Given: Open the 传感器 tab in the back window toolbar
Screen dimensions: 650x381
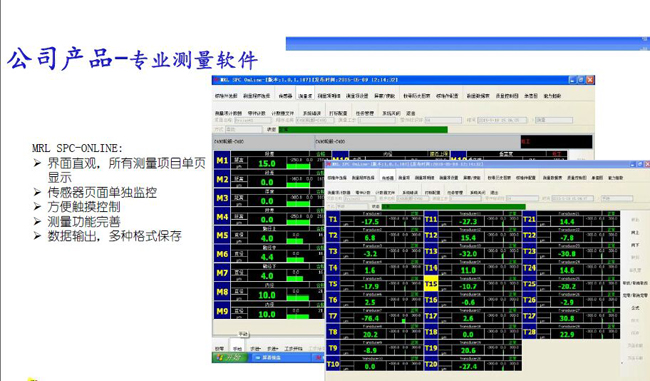Looking at the screenshot, I should tap(285, 96).
